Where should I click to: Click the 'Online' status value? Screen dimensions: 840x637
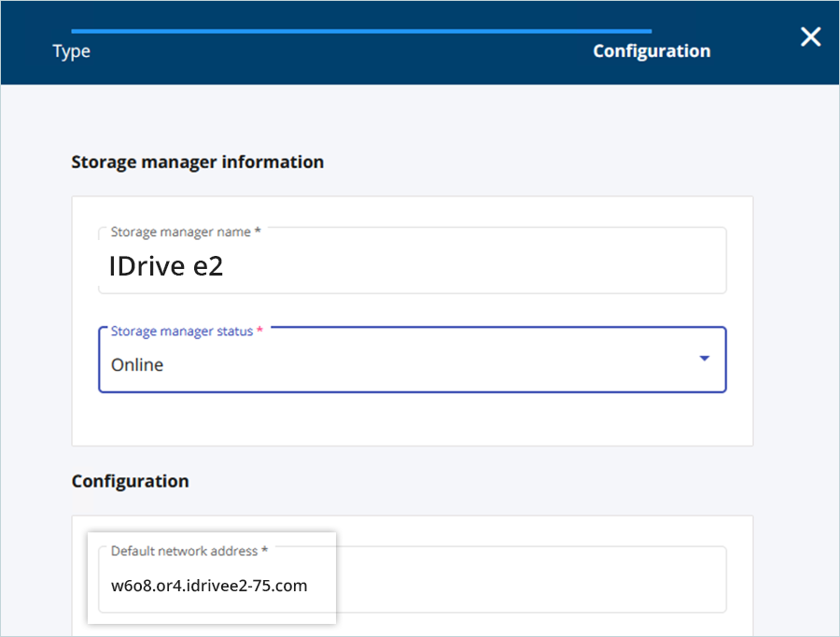tap(137, 365)
